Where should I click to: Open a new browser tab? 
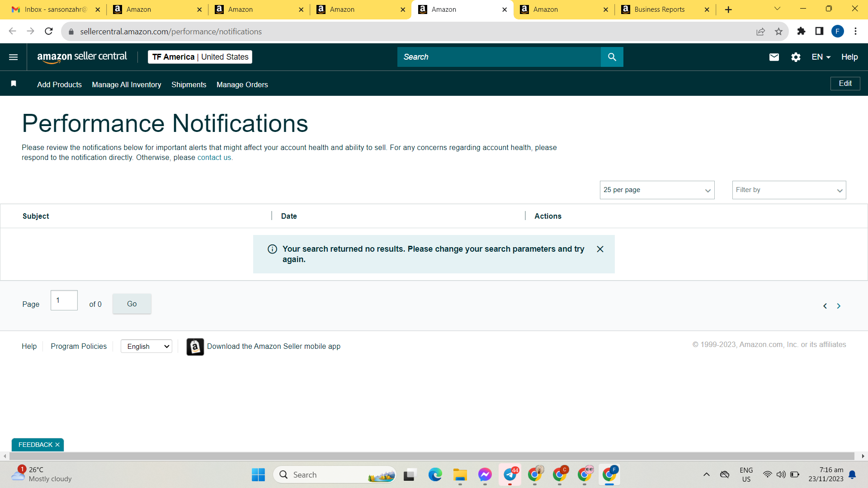click(728, 9)
